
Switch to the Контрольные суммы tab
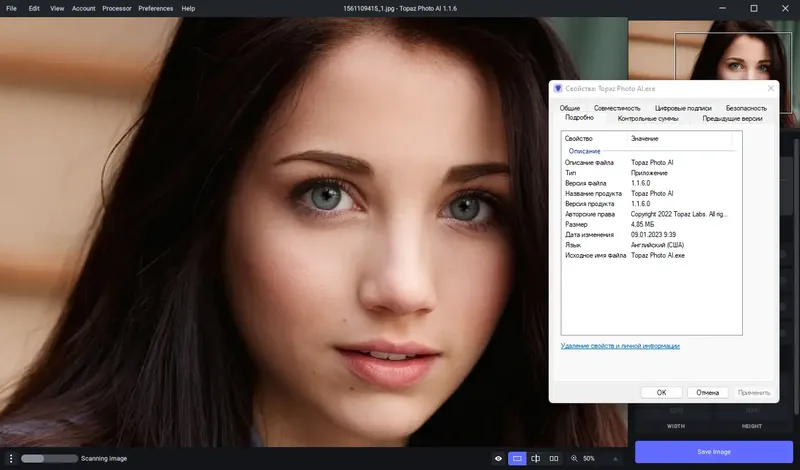click(648, 118)
